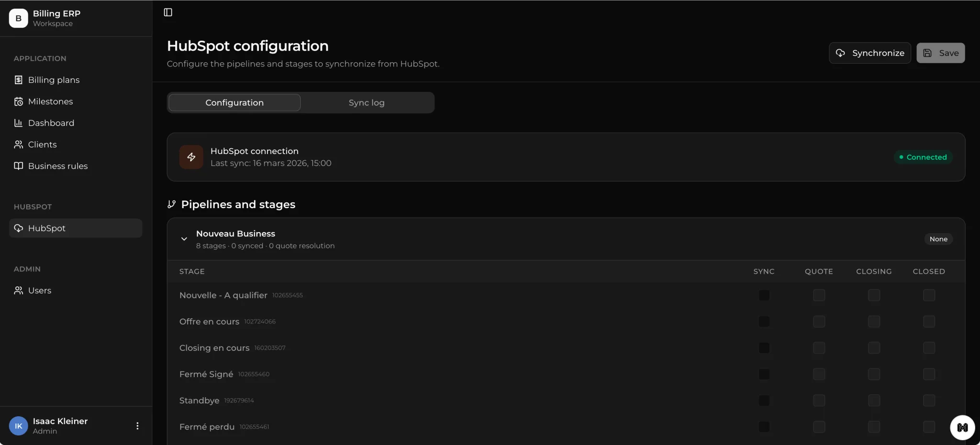Click the CLOSED column header
The width and height of the screenshot is (980, 445).
pyautogui.click(x=929, y=271)
